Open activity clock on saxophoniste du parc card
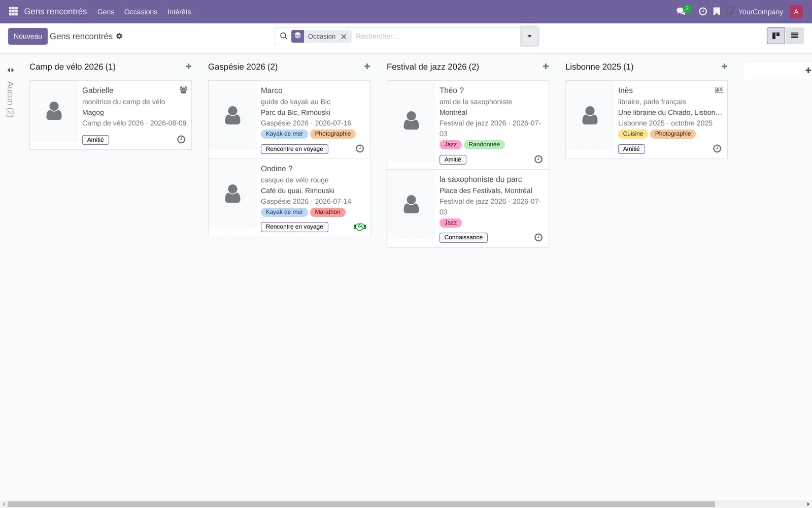 click(538, 237)
